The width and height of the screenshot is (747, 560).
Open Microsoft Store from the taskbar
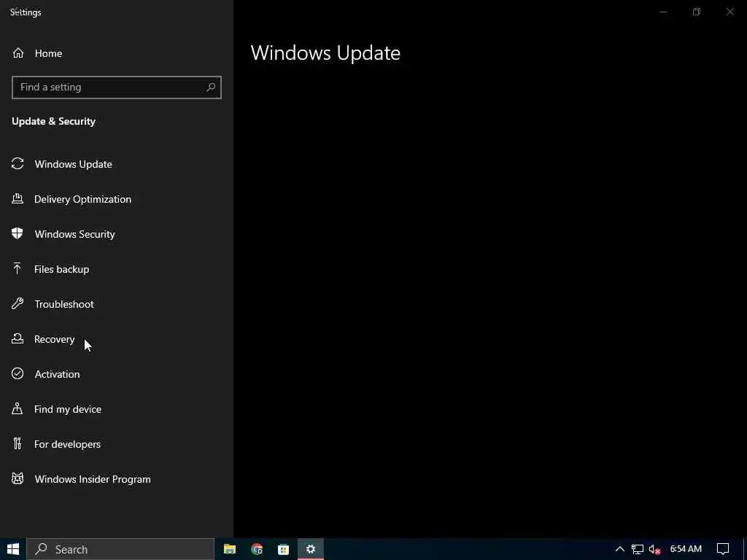click(x=284, y=549)
